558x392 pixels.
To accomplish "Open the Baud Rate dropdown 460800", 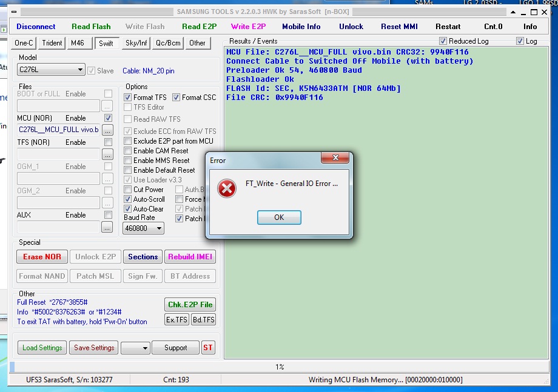I will click(143, 228).
